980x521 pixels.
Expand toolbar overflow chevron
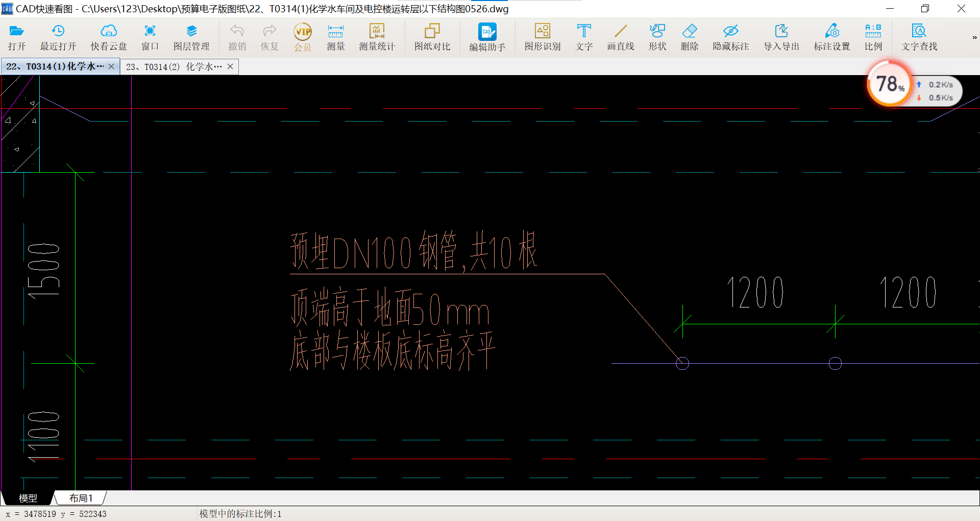click(x=974, y=37)
